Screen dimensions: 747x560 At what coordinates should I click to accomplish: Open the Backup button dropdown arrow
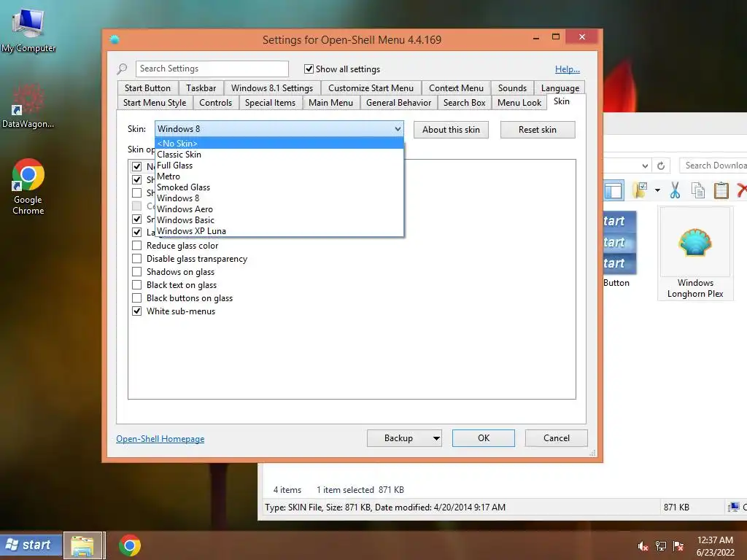436,438
